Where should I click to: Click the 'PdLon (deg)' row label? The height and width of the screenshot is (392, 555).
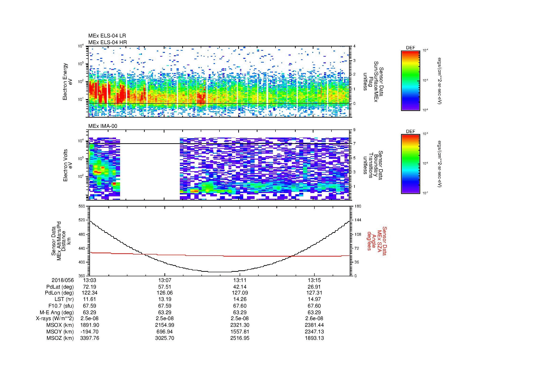click(60, 293)
